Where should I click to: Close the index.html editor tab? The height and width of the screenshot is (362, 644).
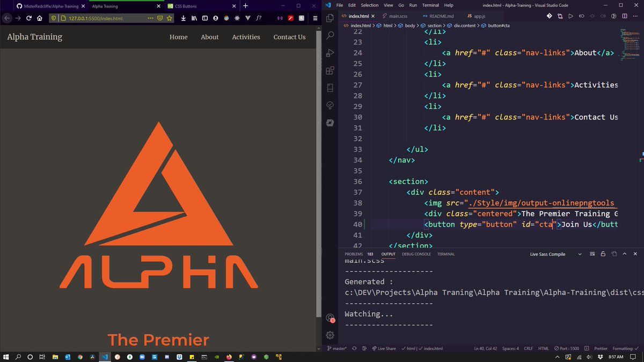click(x=374, y=16)
